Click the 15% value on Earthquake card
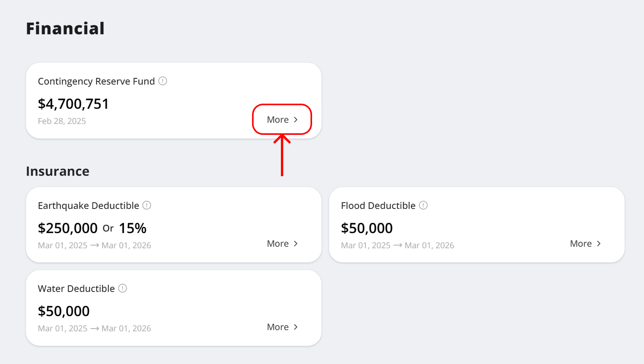 [x=132, y=228]
